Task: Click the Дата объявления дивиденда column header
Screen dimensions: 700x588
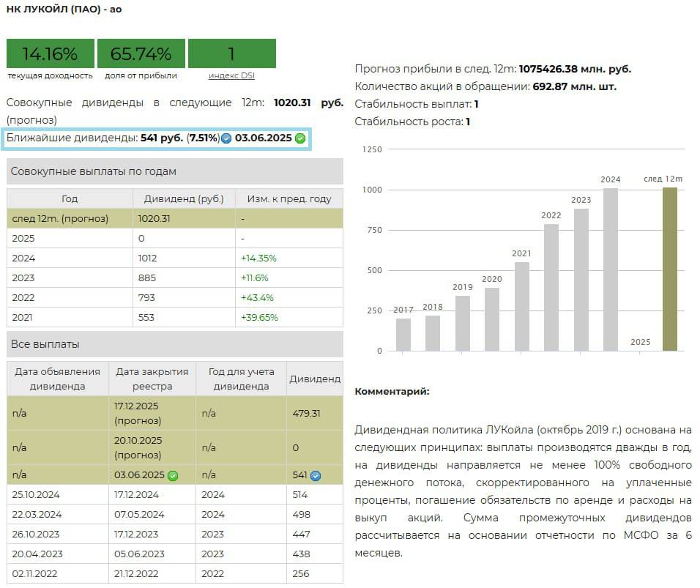Action: (x=58, y=379)
